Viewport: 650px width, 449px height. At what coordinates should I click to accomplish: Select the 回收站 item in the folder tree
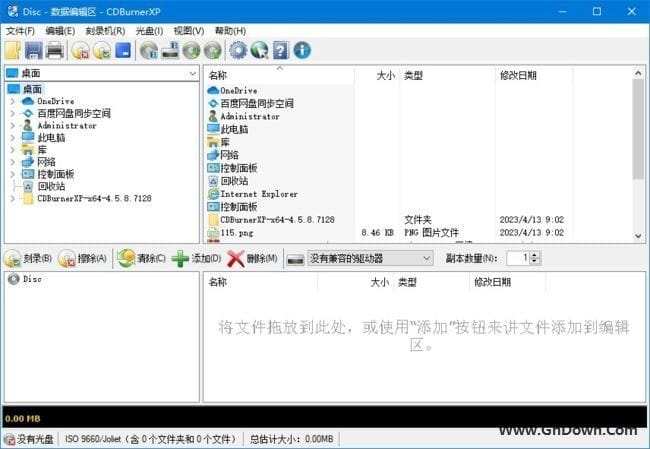tap(51, 186)
